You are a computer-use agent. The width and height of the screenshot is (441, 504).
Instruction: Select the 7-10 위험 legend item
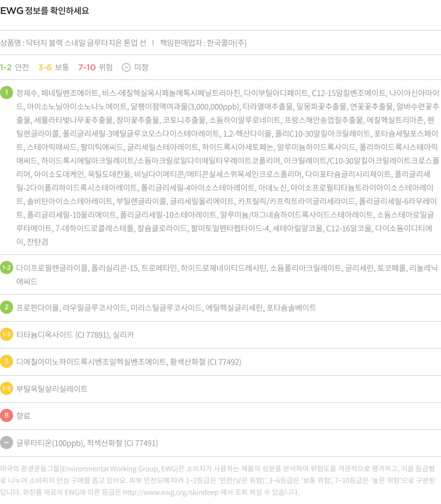tap(95, 67)
